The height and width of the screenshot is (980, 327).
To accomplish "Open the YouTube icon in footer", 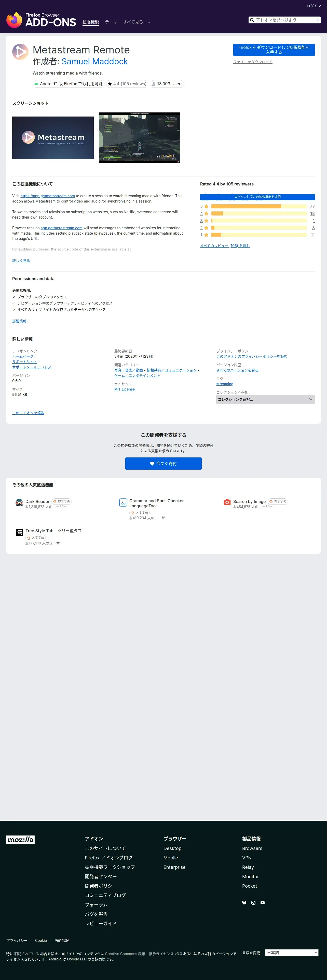I will pos(263,902).
